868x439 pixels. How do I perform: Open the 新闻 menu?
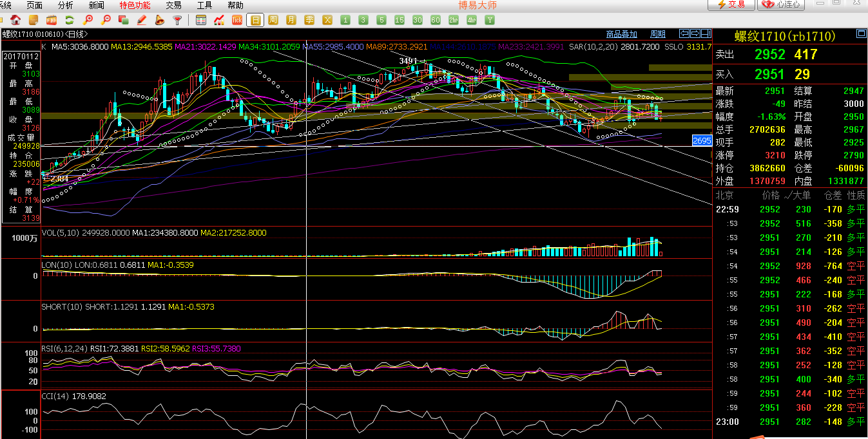tap(97, 5)
